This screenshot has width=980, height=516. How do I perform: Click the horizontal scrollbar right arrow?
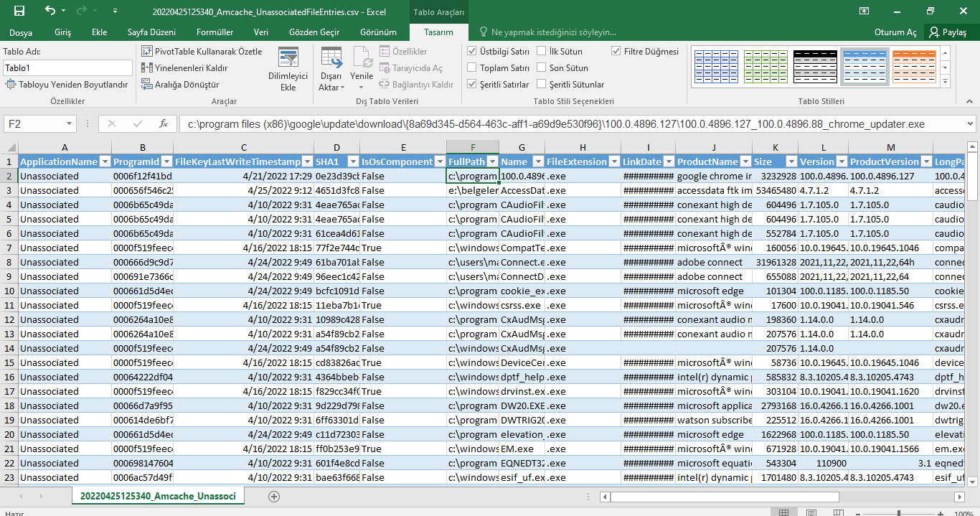[960, 496]
